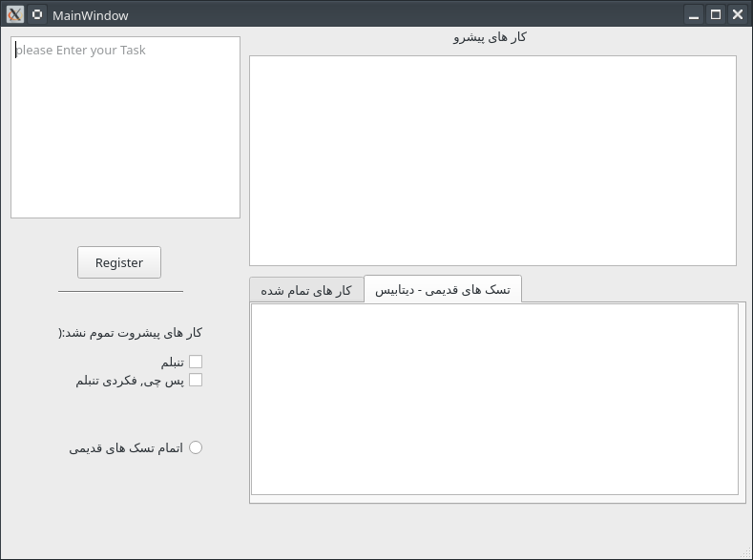
Task: Click the pin icon beside MainWindow title
Action: pyautogui.click(x=37, y=15)
